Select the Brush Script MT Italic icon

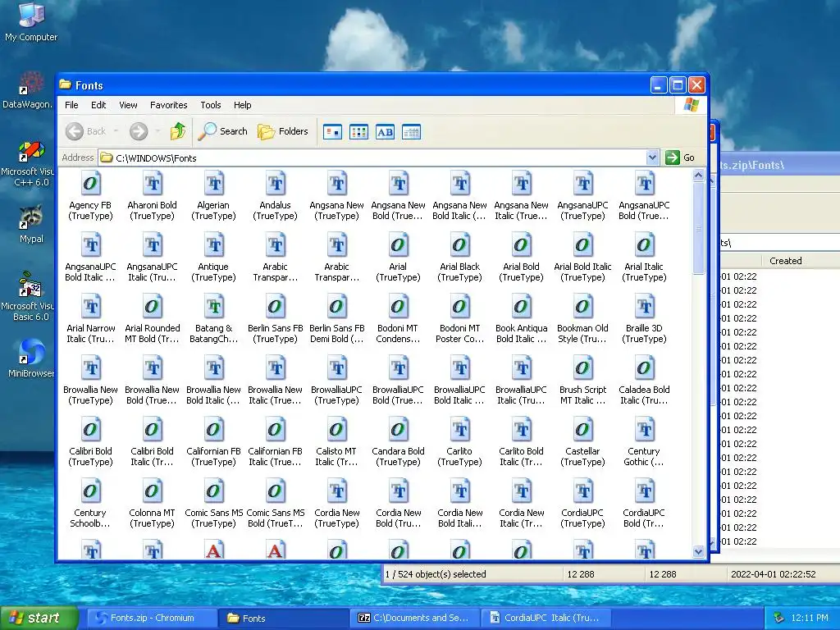click(x=582, y=368)
